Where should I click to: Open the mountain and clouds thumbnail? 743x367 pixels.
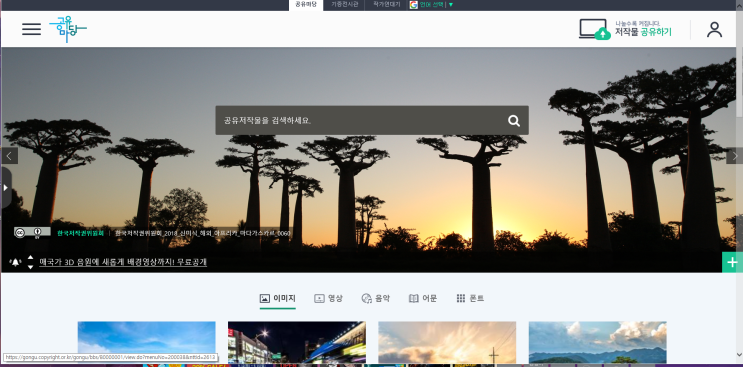[x=598, y=342]
